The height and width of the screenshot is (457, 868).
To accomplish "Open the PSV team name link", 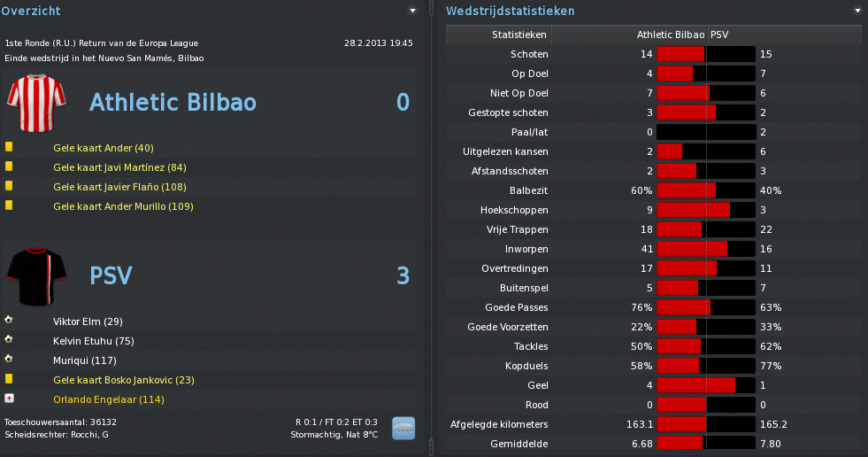I will coord(111,275).
